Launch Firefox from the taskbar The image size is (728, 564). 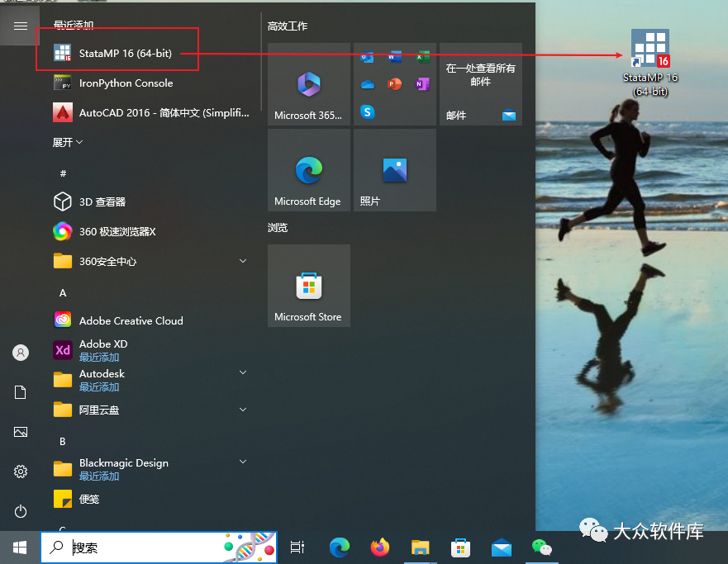[380, 547]
